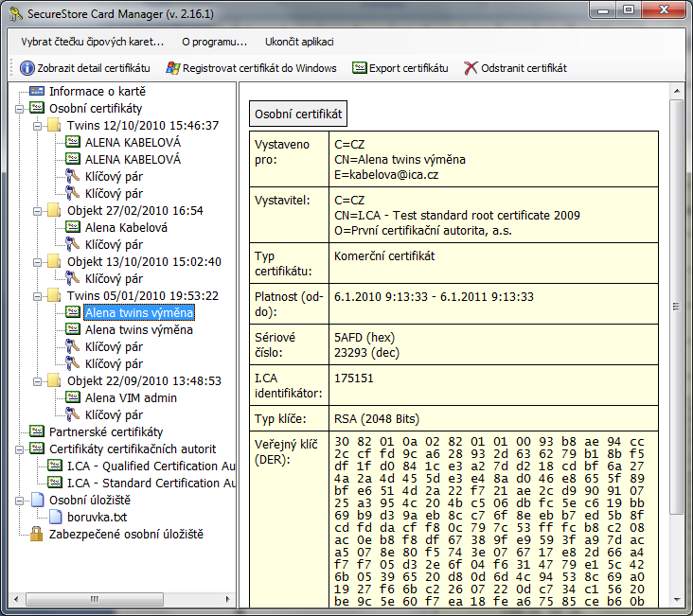Click Export certifikátu label
Image resolution: width=693 pixels, height=616 pixels.
409,68
